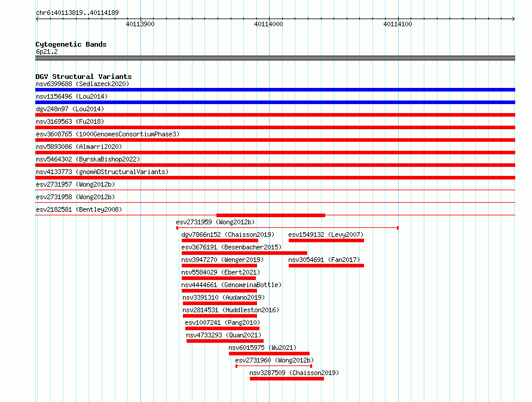Click the red bar under esv3608765
Viewport: 532px width, 402px height.
point(275,140)
